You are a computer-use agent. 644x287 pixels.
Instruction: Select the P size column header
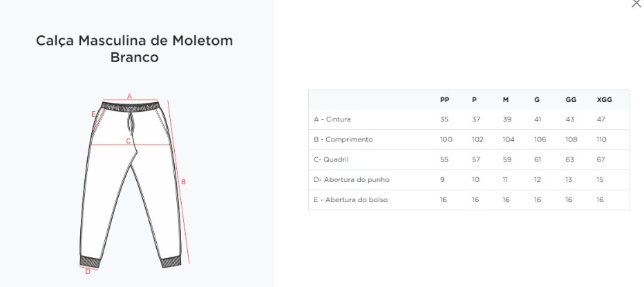point(474,100)
